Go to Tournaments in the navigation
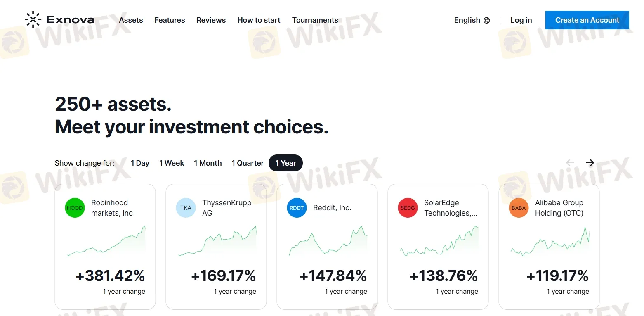Screen dimensions: 644x316 (315, 20)
